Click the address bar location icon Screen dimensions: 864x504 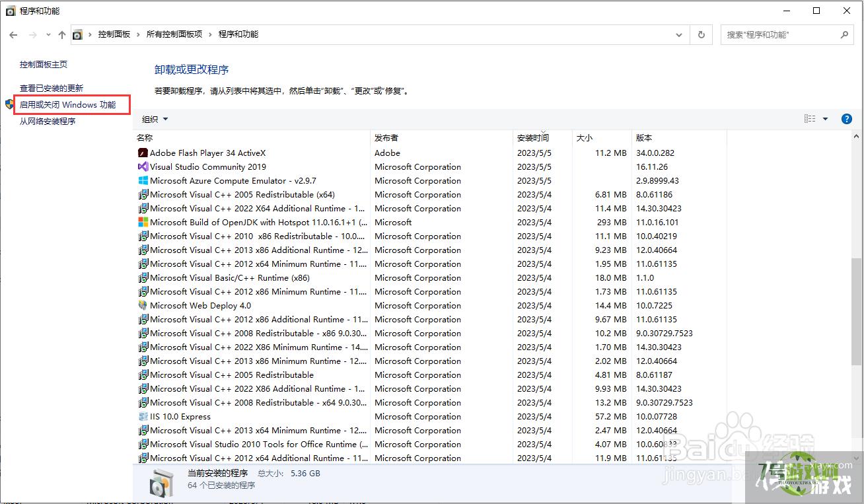78,35
